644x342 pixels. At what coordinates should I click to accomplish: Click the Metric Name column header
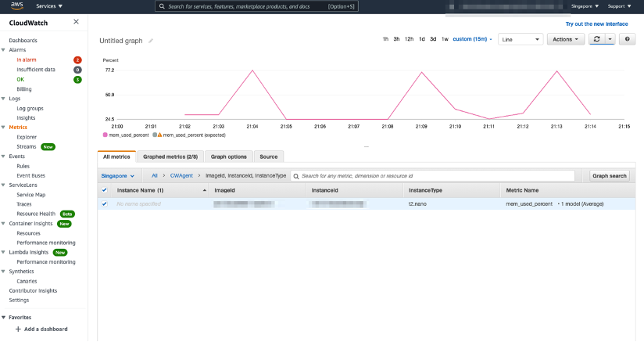(522, 190)
